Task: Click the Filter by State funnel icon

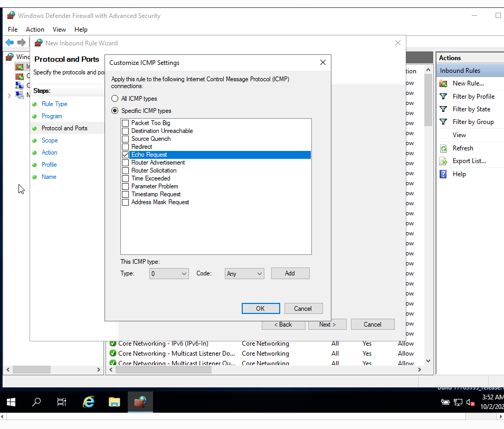Action: (443, 109)
